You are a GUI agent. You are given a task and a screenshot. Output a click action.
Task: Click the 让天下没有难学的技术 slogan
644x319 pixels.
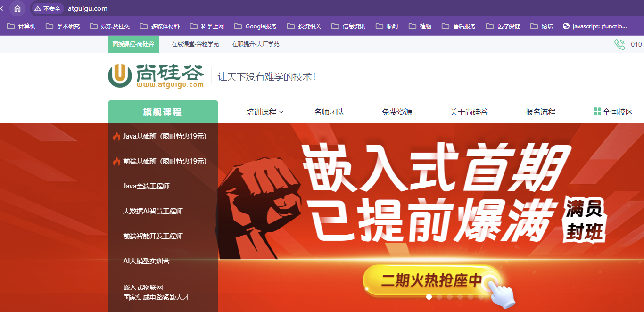pos(267,77)
